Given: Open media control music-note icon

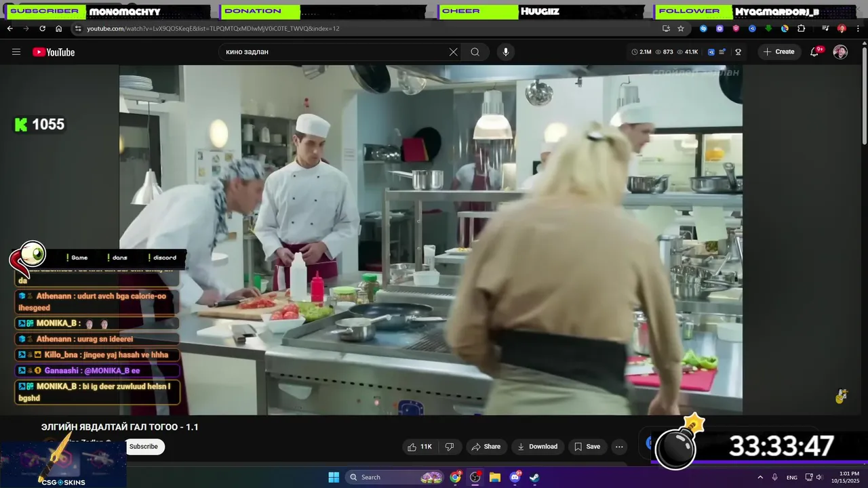Looking at the screenshot, I should click(x=825, y=28).
